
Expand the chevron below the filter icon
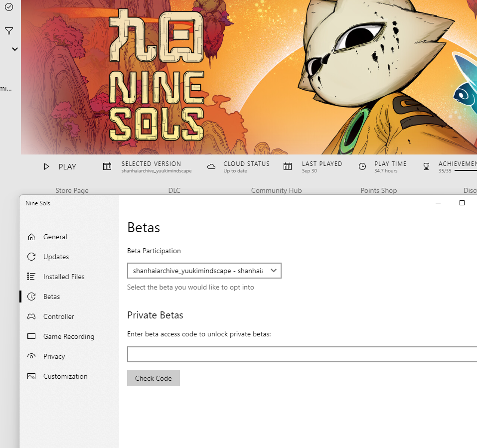[x=15, y=49]
